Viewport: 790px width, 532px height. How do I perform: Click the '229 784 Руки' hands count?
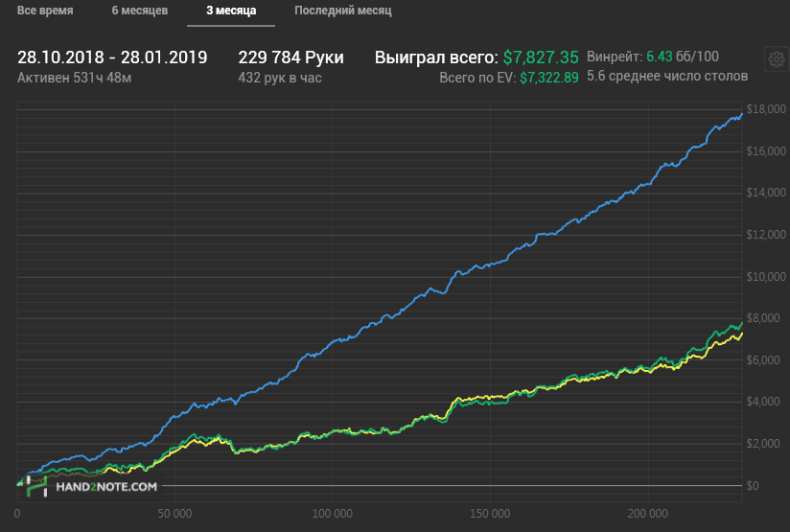click(290, 58)
